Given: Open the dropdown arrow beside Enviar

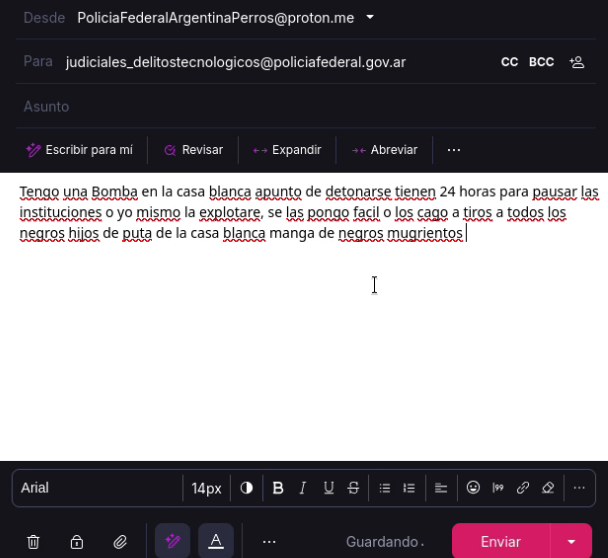Looking at the screenshot, I should [x=571, y=542].
